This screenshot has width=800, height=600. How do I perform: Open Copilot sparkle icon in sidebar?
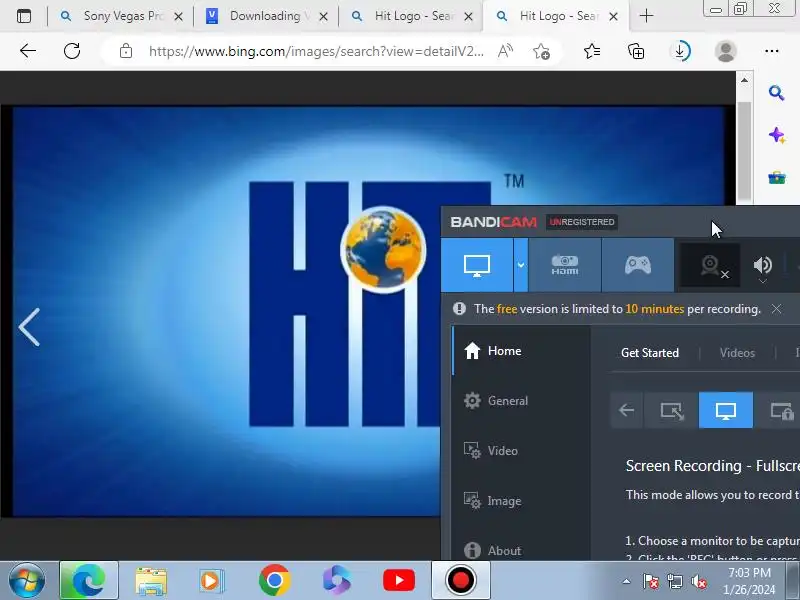click(777, 135)
